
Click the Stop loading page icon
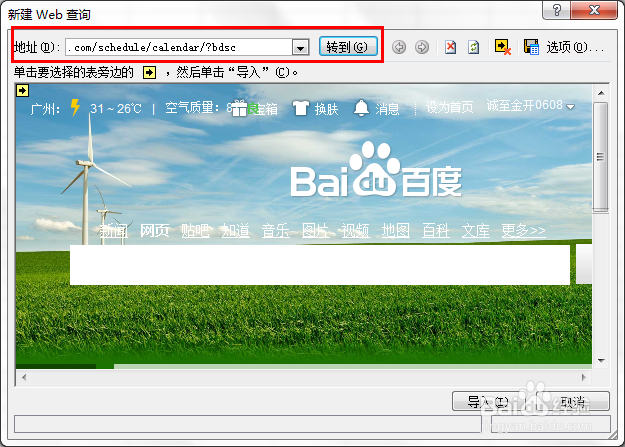(450, 47)
